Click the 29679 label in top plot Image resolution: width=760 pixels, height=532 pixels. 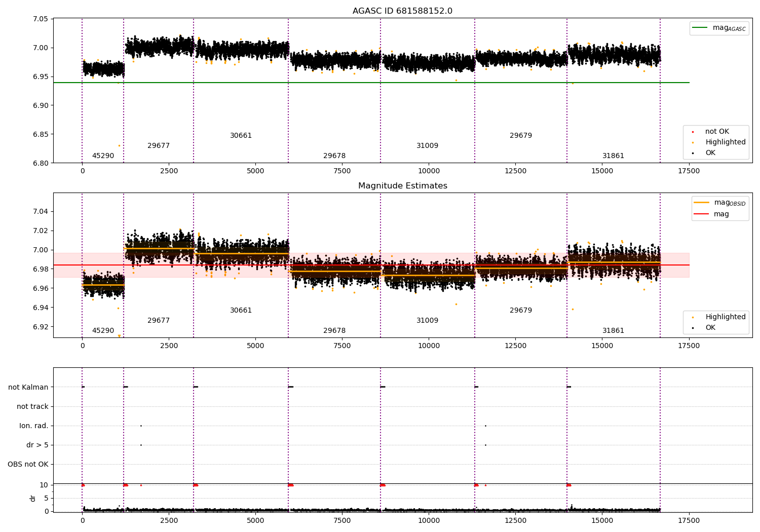tap(521, 136)
